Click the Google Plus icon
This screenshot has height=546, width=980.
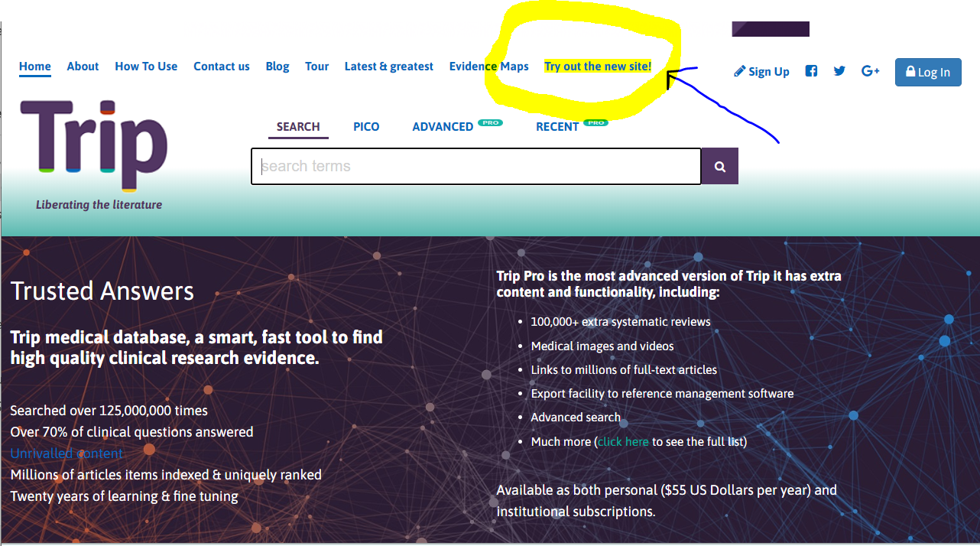click(x=870, y=71)
